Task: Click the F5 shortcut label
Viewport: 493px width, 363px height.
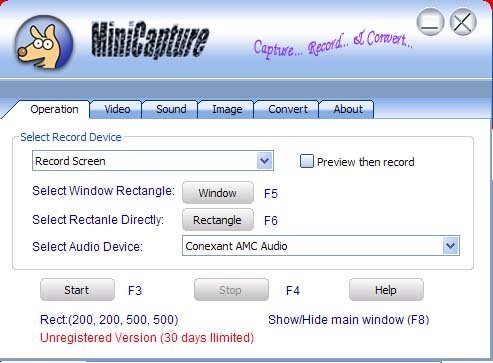Action: pos(271,194)
